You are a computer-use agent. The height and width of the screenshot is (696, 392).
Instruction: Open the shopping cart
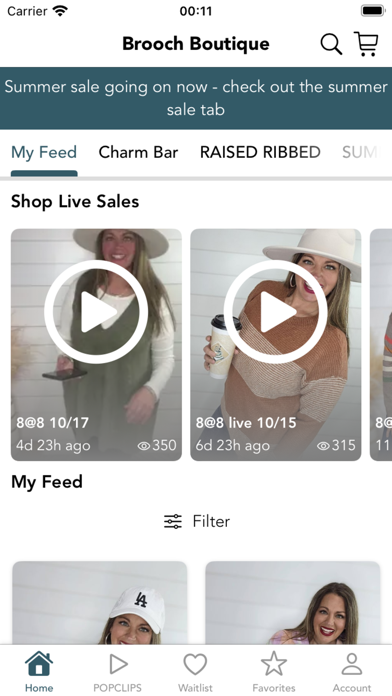[x=366, y=44]
